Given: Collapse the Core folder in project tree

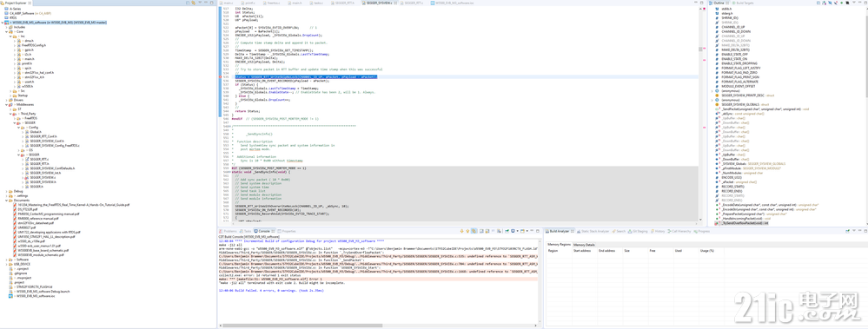Looking at the screenshot, I should click(x=6, y=31).
